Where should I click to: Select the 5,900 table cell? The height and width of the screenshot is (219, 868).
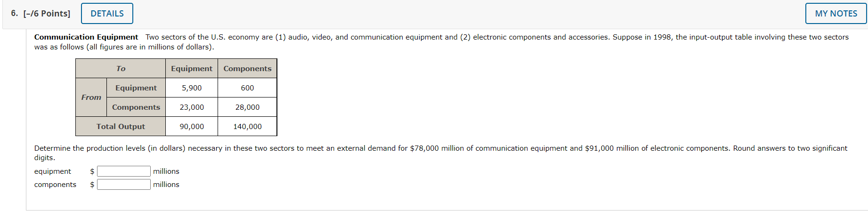192,88
